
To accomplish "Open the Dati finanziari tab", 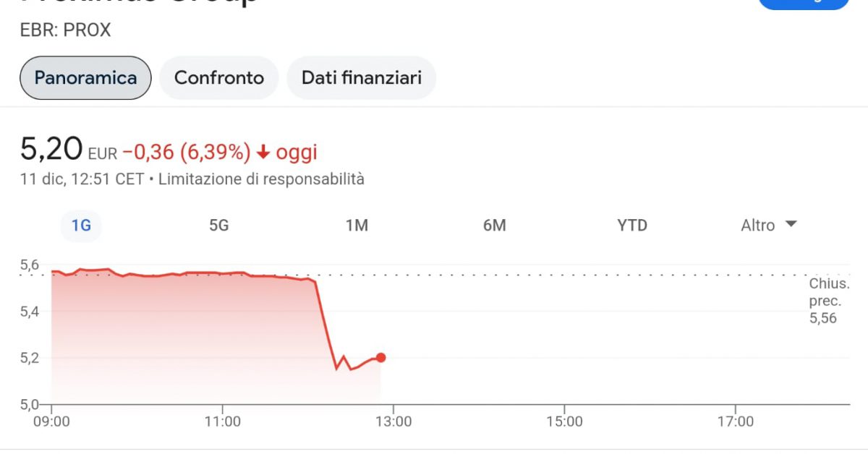I will coord(362,77).
